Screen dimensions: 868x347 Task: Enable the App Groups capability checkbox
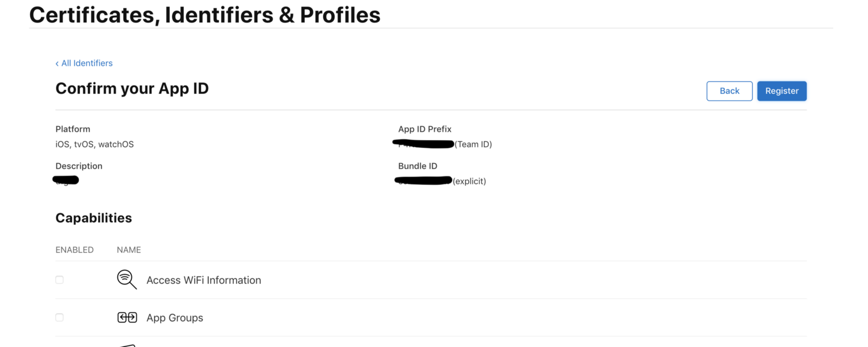[60, 318]
